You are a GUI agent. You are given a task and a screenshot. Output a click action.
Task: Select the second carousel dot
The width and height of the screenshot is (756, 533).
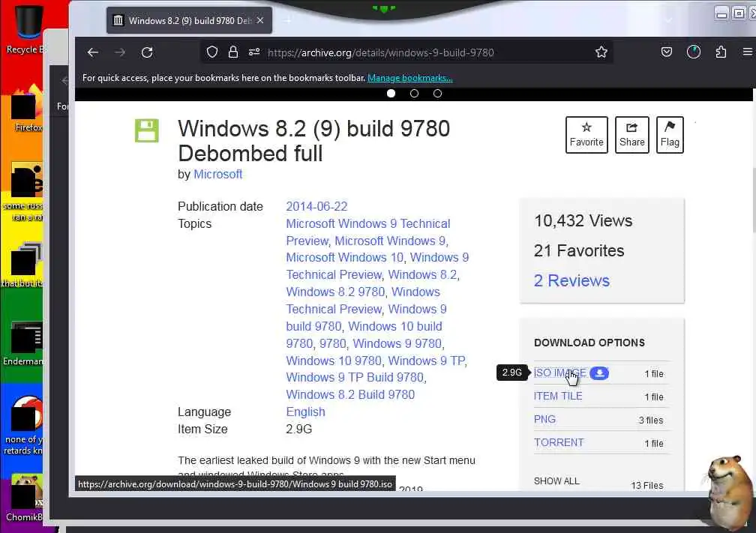(414, 94)
